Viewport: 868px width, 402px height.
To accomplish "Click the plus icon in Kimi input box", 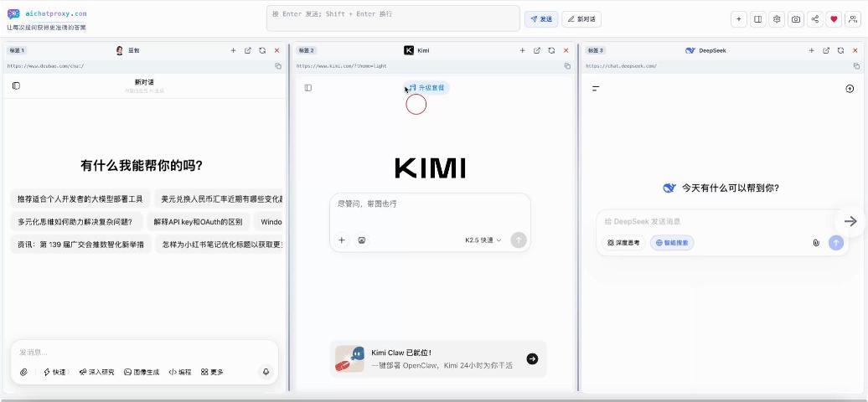I will [342, 240].
